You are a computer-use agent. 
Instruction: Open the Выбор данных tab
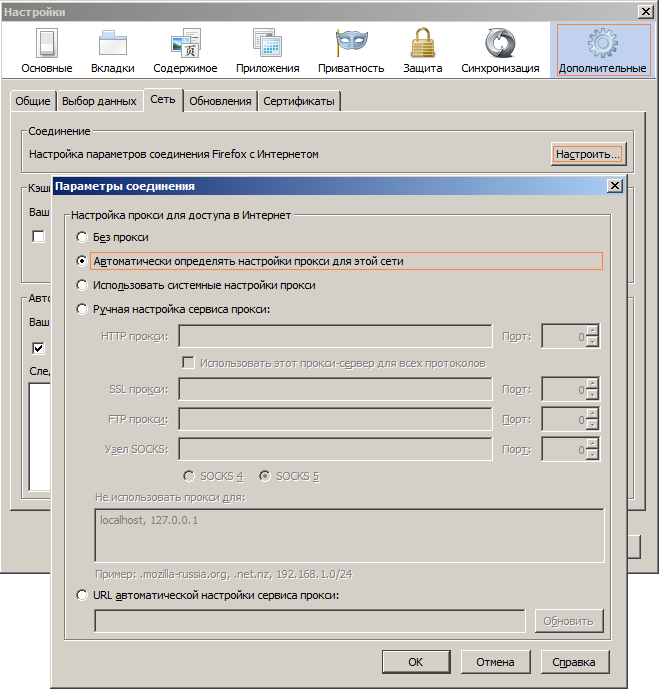point(99,101)
